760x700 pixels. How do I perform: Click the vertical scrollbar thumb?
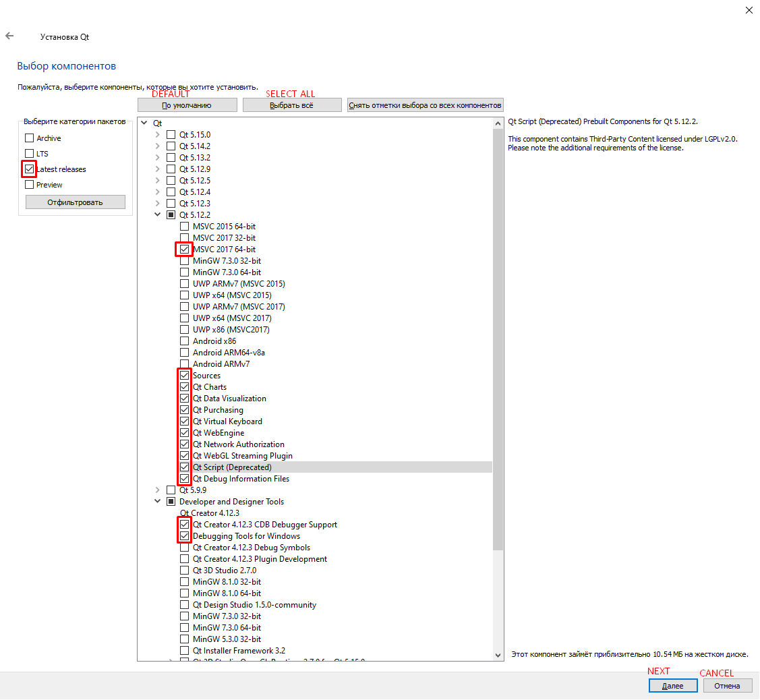(498, 339)
